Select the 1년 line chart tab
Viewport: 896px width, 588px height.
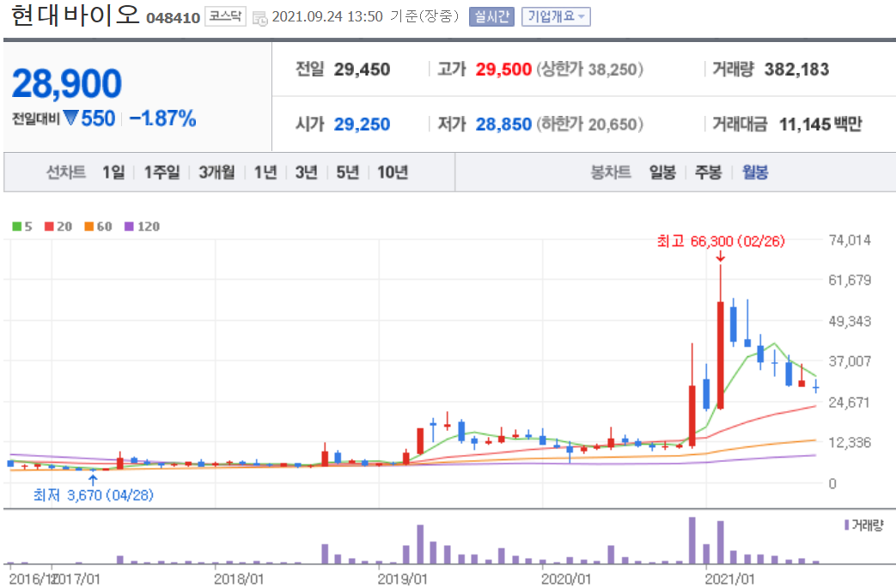[x=265, y=172]
